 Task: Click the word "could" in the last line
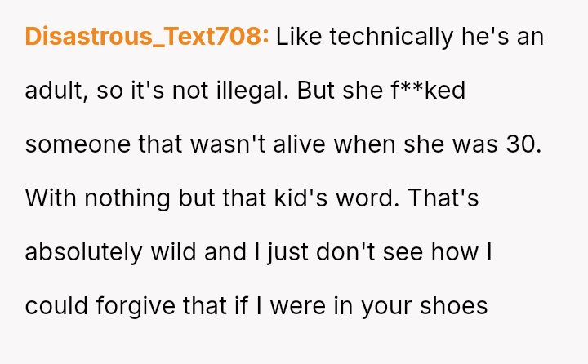(x=55, y=306)
